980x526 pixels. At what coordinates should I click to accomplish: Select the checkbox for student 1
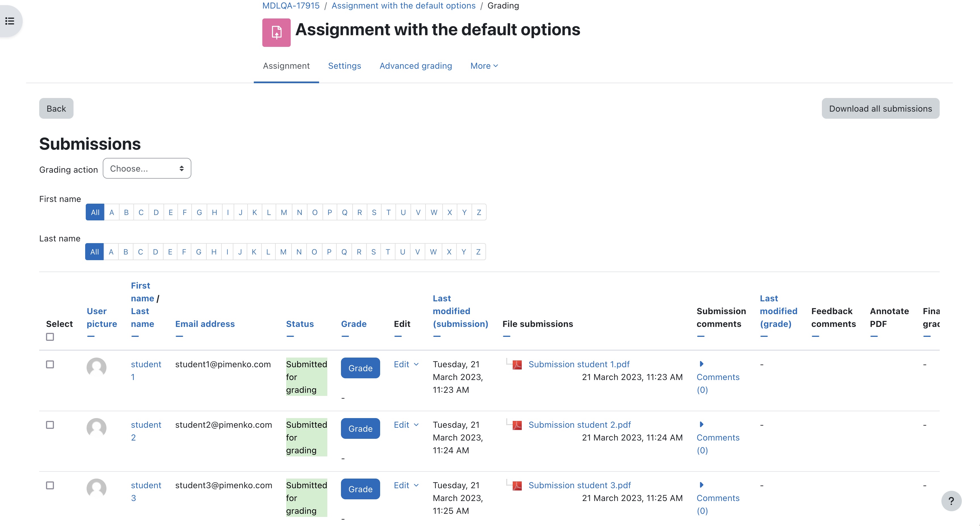tap(50, 364)
